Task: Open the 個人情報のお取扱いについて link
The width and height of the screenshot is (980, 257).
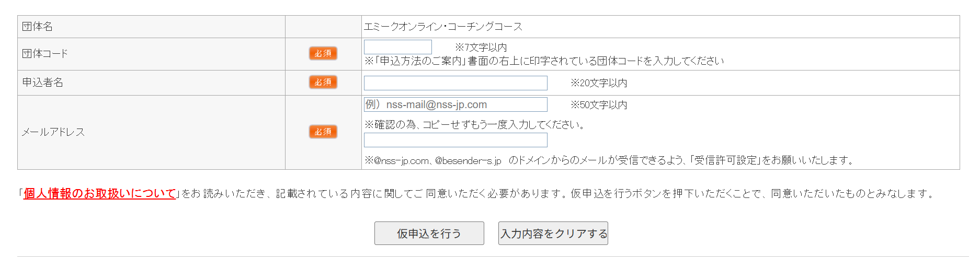Action: tap(99, 193)
